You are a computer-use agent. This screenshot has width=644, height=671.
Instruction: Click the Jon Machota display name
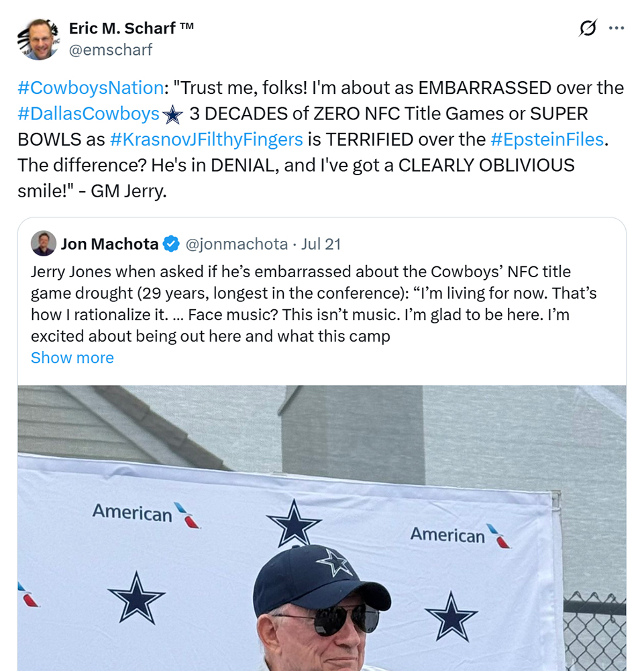109,244
